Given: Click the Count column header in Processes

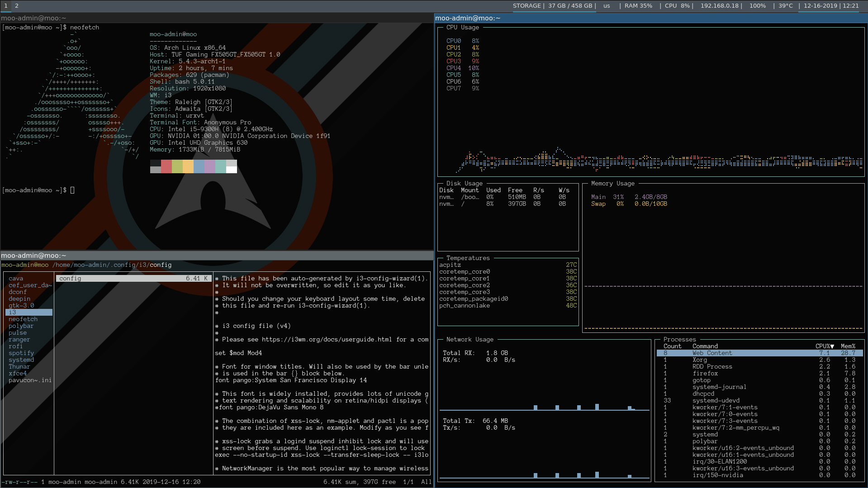Looking at the screenshot, I should coord(673,346).
